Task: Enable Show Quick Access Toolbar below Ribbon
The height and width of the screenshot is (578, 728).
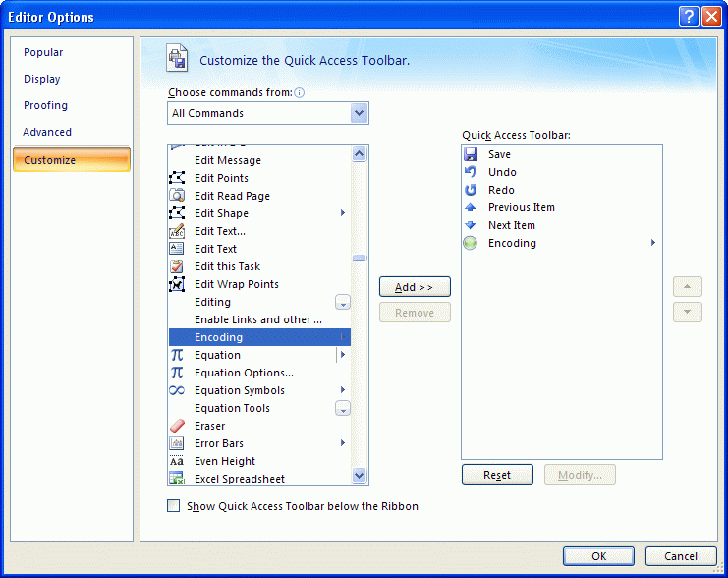Action: (174, 506)
